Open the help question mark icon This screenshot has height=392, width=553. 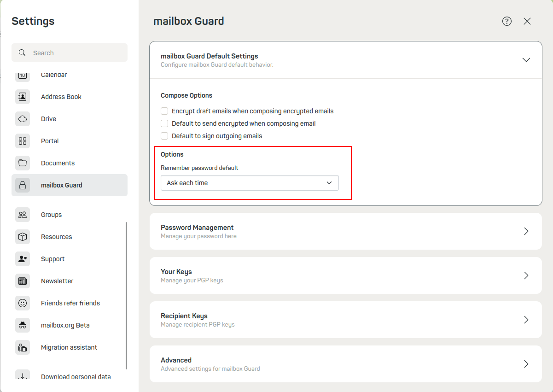[506, 21]
